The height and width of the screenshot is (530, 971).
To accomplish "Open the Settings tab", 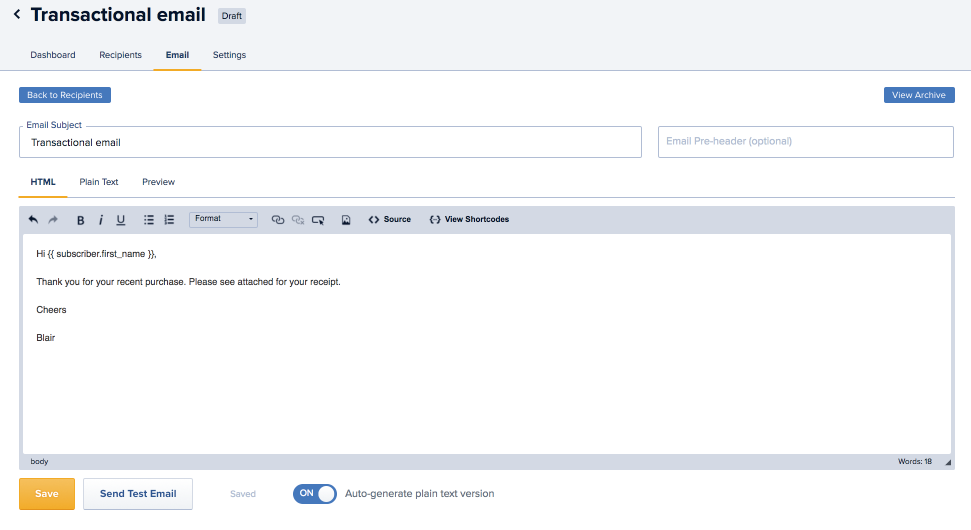I will tap(229, 55).
